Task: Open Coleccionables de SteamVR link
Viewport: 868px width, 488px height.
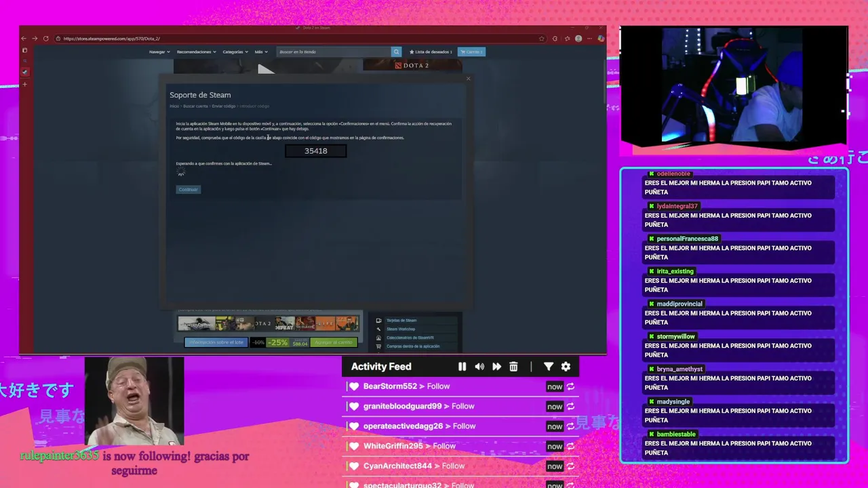Action: 410,338
